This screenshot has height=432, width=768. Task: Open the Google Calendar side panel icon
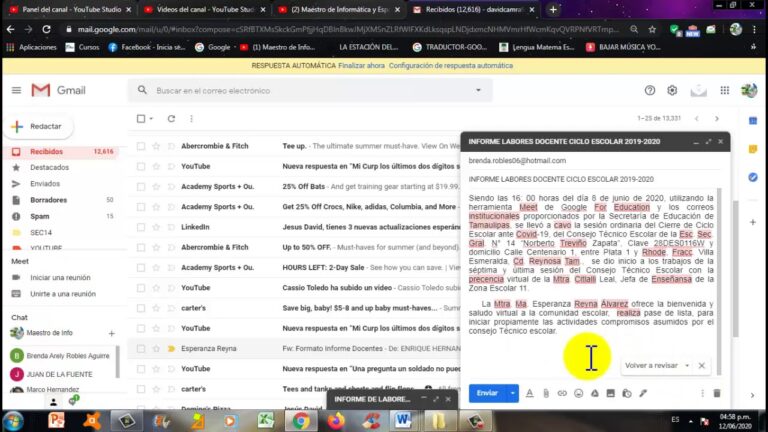click(753, 121)
